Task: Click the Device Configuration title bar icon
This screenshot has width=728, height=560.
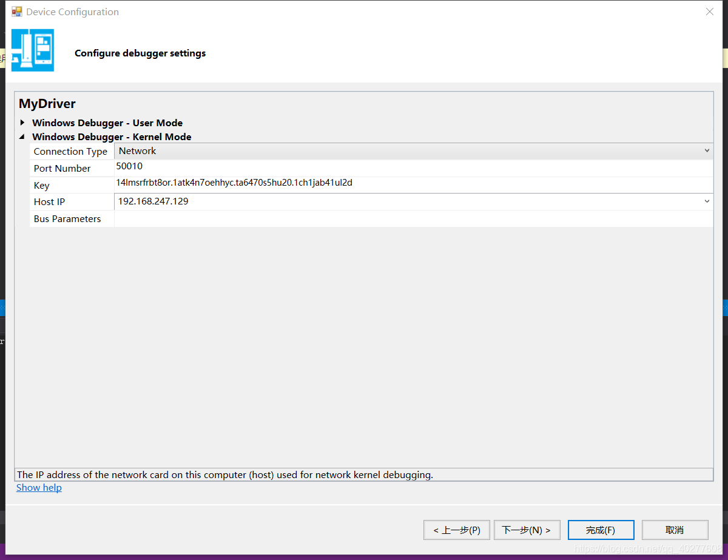Action: pyautogui.click(x=16, y=12)
